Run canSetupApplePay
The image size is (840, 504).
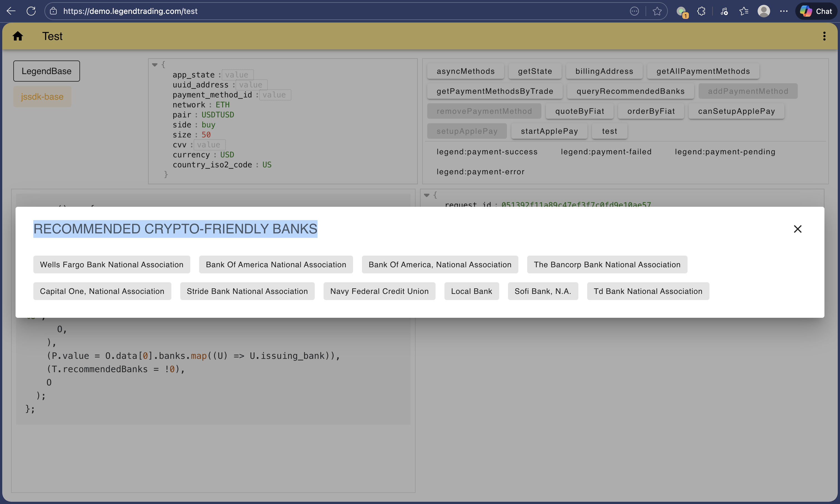click(736, 111)
